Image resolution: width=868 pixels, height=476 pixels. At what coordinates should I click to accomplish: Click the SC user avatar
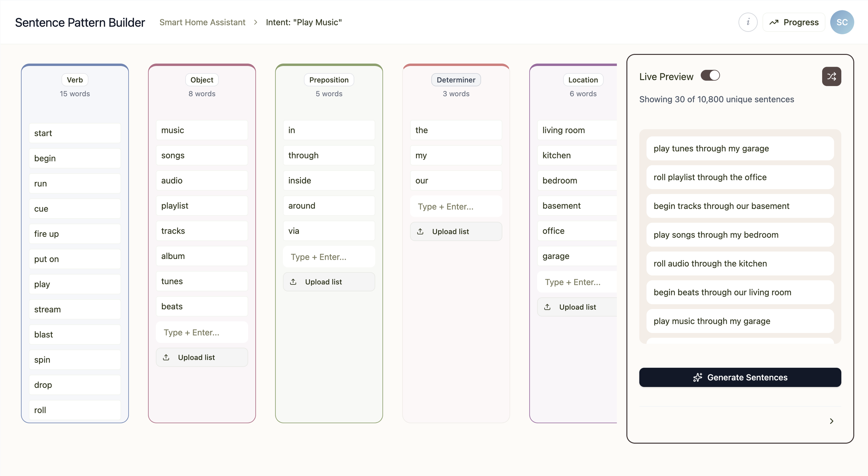tap(842, 22)
